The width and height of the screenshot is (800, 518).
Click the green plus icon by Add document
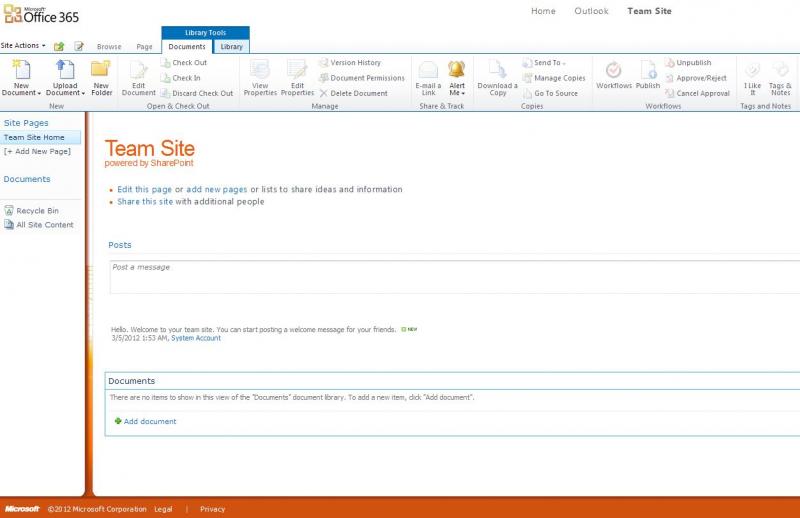click(x=118, y=421)
